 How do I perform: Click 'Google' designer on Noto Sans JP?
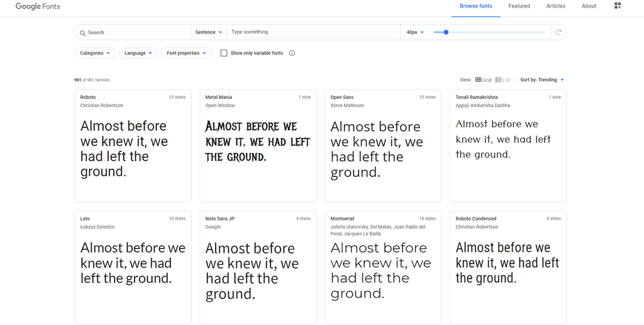[x=213, y=227]
